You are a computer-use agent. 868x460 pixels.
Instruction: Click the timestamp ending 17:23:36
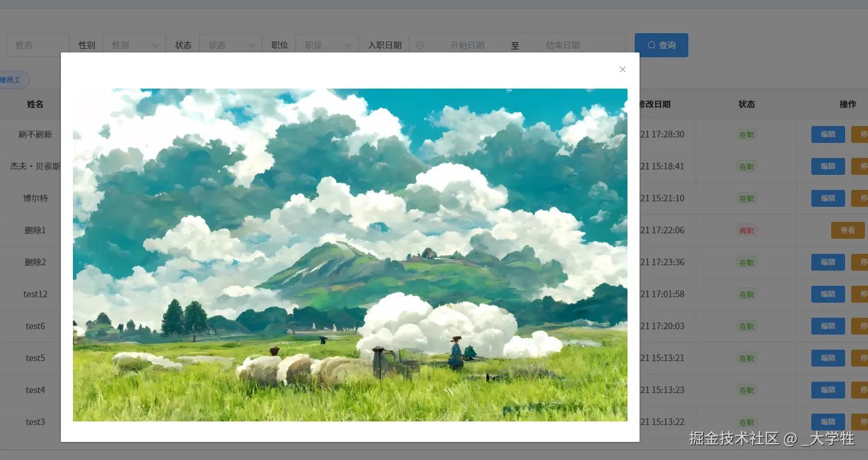tap(662, 262)
